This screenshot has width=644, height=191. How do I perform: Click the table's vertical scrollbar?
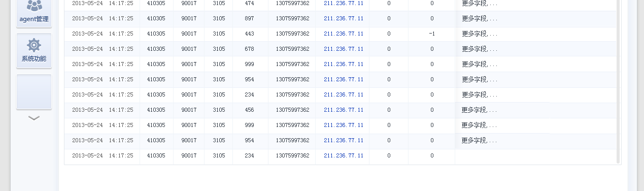[618, 81]
